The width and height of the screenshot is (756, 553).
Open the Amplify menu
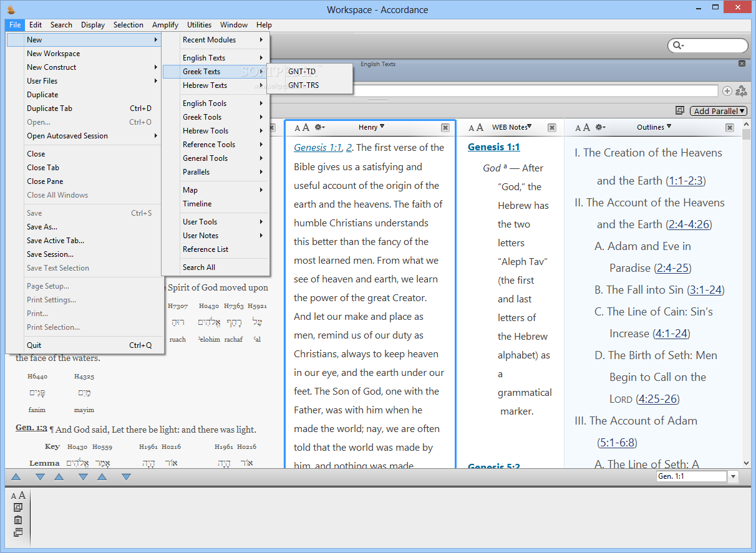coord(165,25)
